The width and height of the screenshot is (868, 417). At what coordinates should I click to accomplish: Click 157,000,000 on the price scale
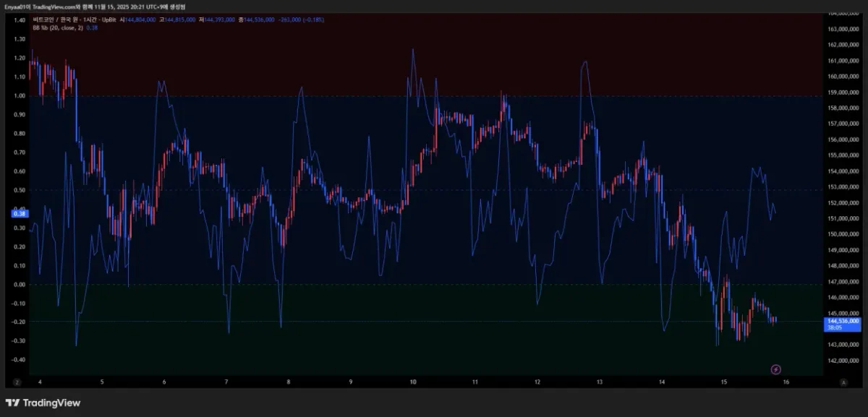pos(843,124)
